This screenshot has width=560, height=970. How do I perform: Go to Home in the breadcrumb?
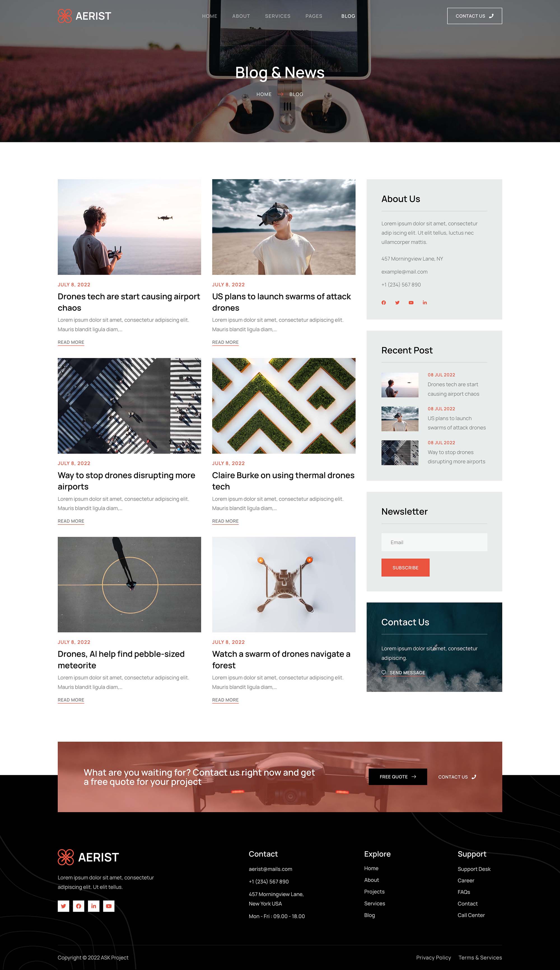point(264,94)
